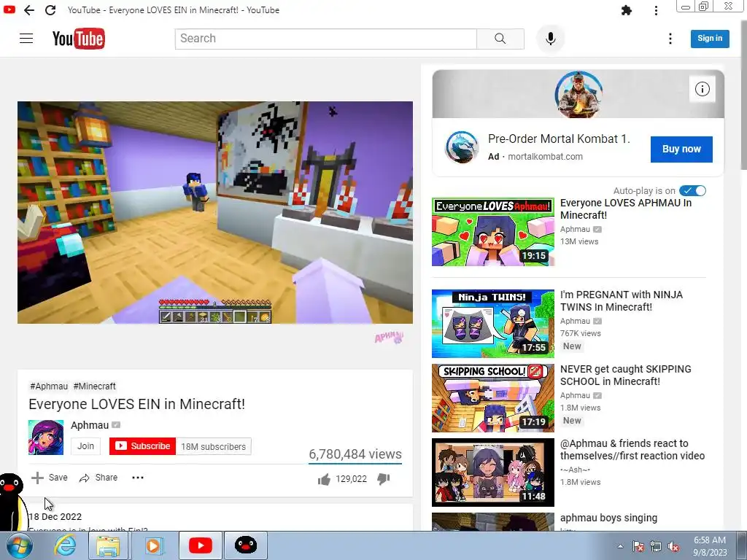Open Aphmau & friends react thumbnail
The width and height of the screenshot is (747, 560).
click(493, 472)
